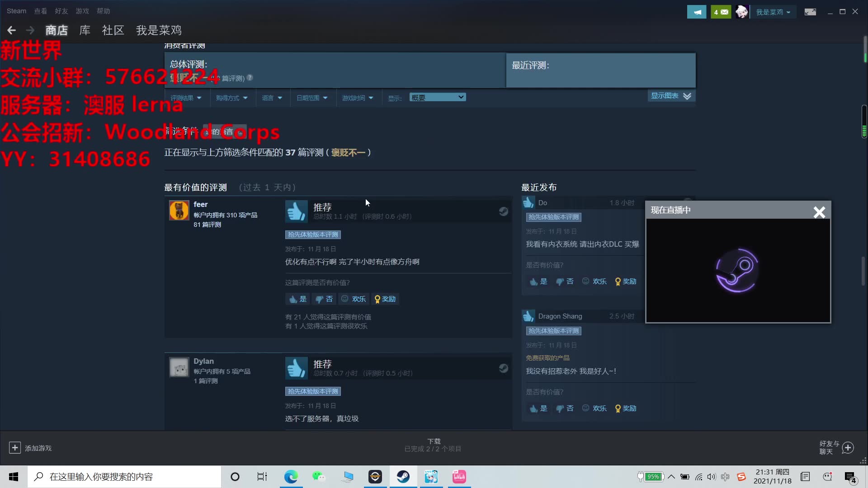
Task: Open friends and chat plus icon
Action: tap(848, 448)
